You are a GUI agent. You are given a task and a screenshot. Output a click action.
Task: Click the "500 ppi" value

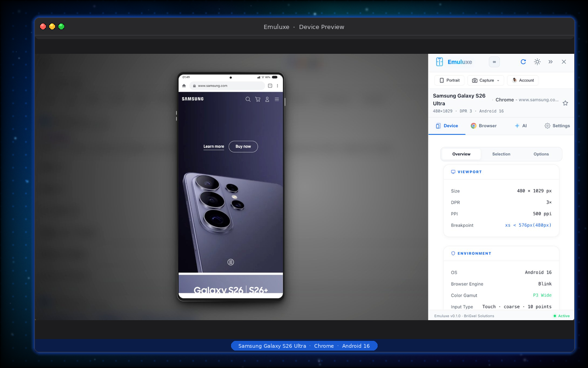[542, 214]
